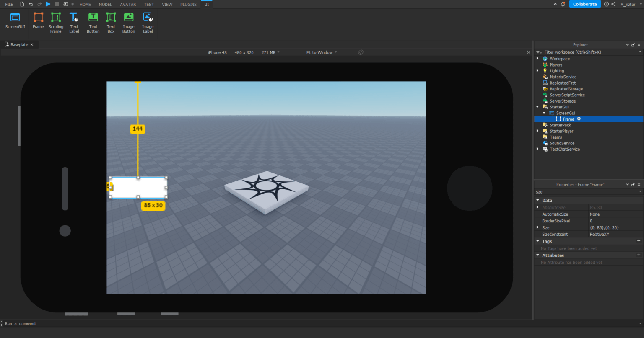Collapse the ScreenGui tree item
The image size is (644, 338).
tap(544, 113)
